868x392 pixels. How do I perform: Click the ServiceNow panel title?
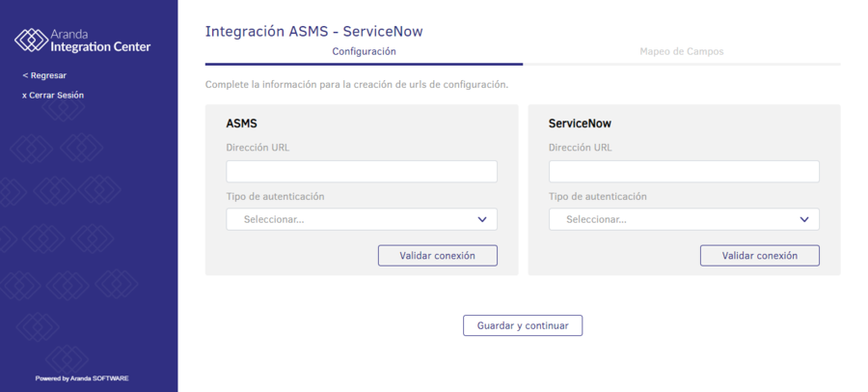click(580, 124)
